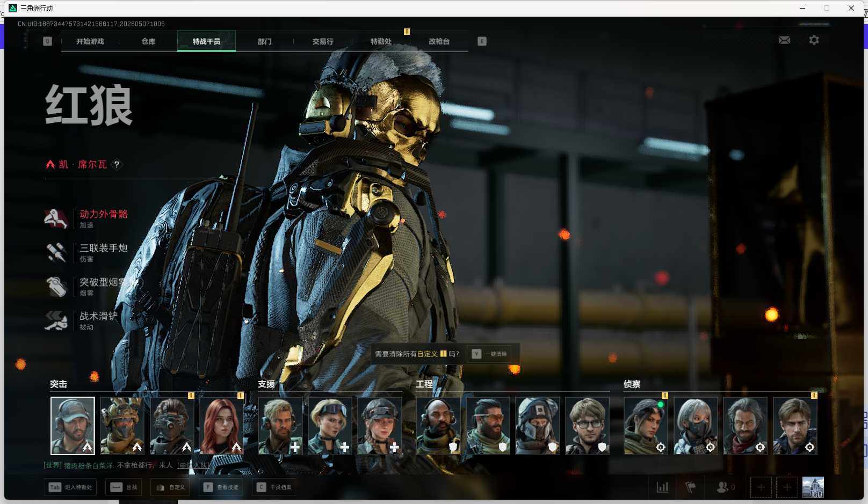Select the brown-haired recon operator in blue jacket

click(x=795, y=426)
